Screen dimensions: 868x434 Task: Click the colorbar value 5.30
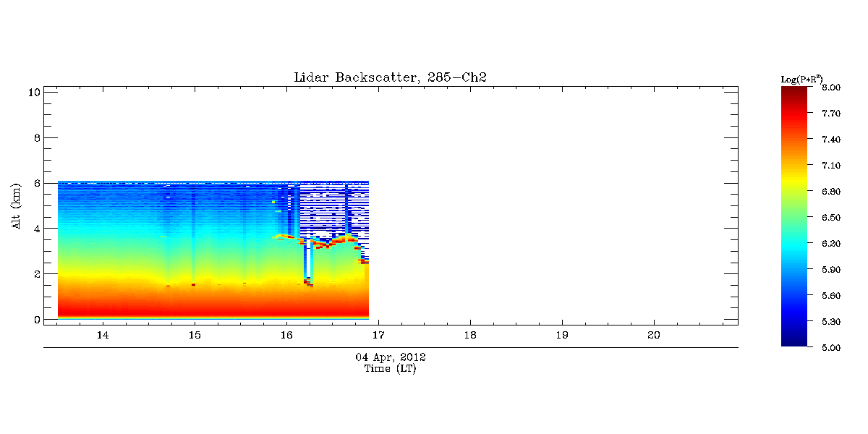click(831, 322)
